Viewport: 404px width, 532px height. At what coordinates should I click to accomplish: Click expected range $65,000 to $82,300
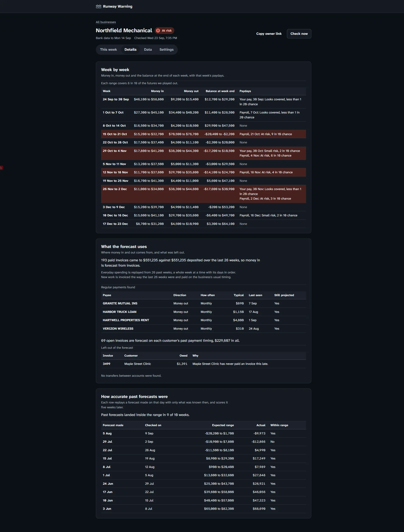point(219,509)
